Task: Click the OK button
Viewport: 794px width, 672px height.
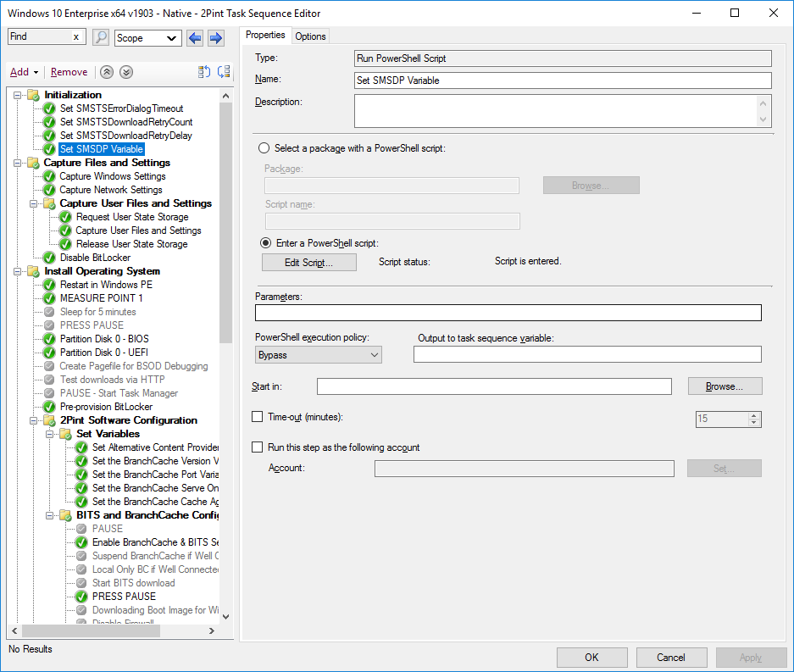Action: [592, 658]
